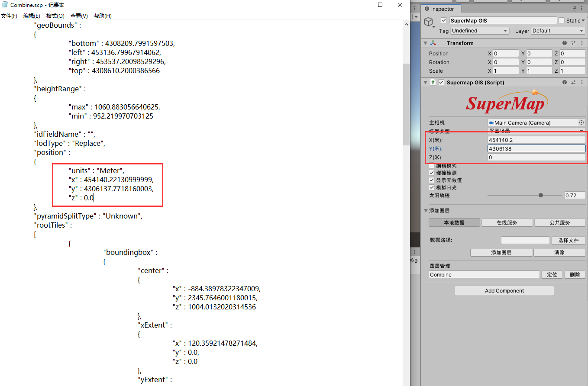Enable the 编辑模式 checkbox
588x386 pixels.
432,166
